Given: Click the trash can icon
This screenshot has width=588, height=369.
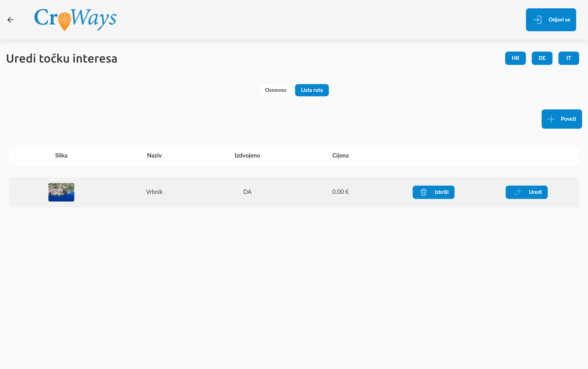Looking at the screenshot, I should tap(423, 192).
